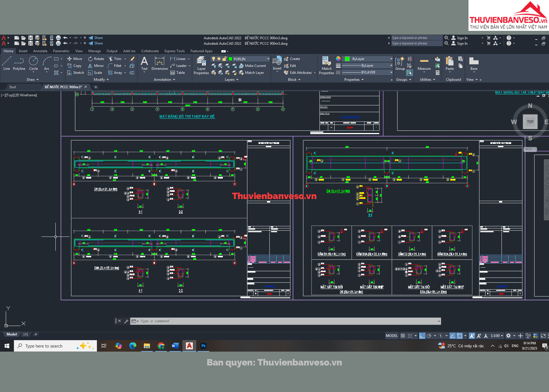549x392 pixels.
Task: Switch to the Annotate ribbon tab
Action: coord(40,51)
